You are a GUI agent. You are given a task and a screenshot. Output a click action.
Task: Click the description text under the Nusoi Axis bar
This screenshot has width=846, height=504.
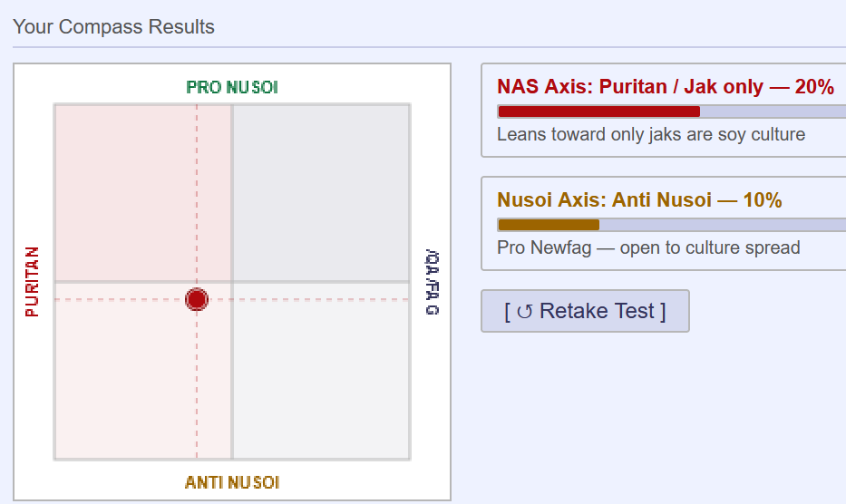[x=648, y=247]
